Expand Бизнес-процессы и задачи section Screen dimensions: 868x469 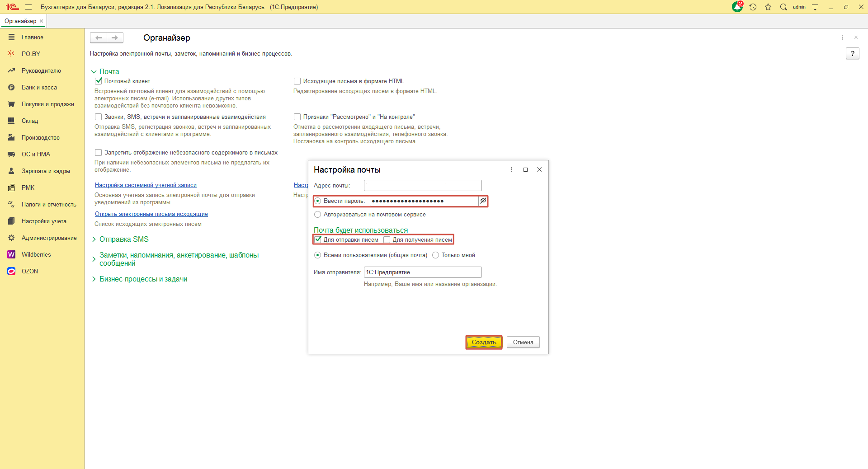coord(143,279)
